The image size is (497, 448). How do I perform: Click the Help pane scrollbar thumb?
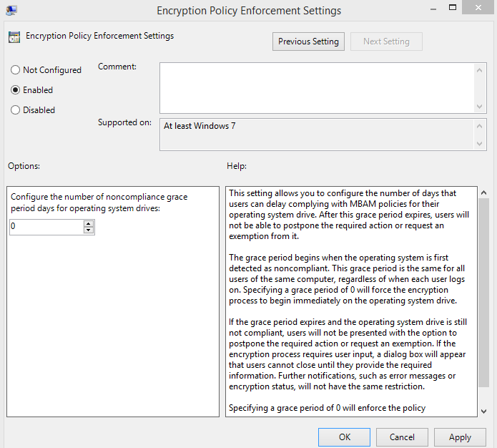click(x=483, y=293)
